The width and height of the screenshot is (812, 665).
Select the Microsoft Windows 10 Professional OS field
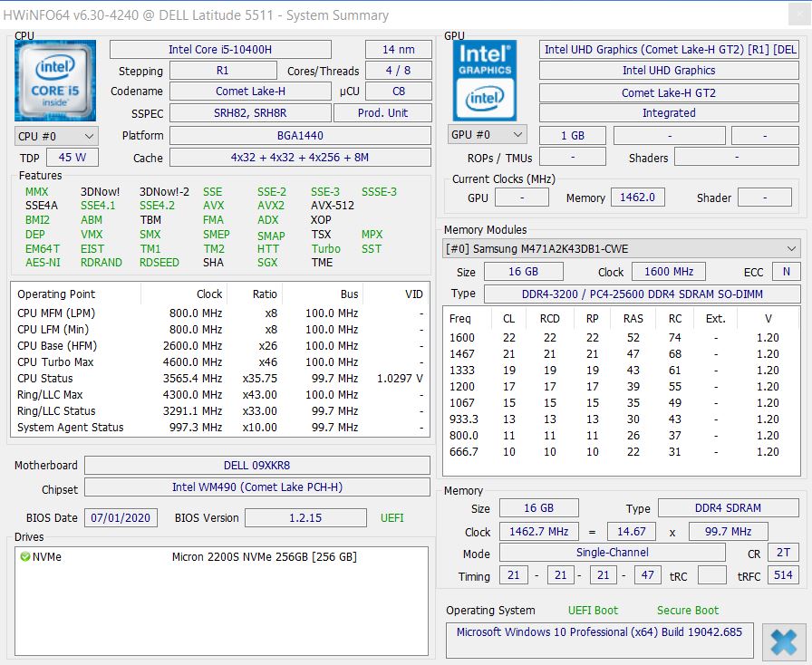[600, 641]
